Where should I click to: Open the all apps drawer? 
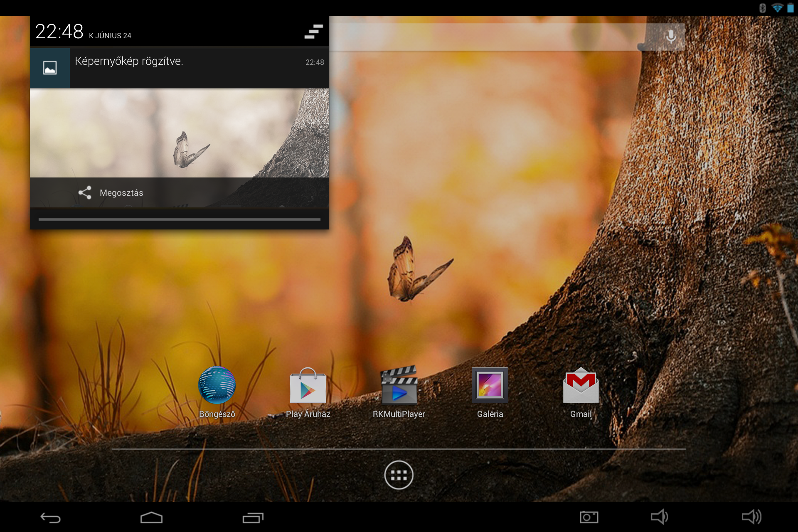click(399, 475)
